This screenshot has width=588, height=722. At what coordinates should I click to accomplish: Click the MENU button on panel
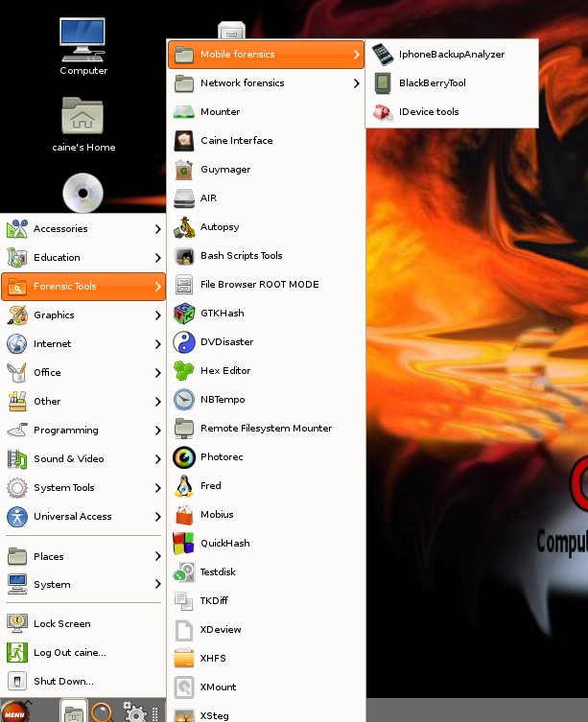tap(14, 711)
